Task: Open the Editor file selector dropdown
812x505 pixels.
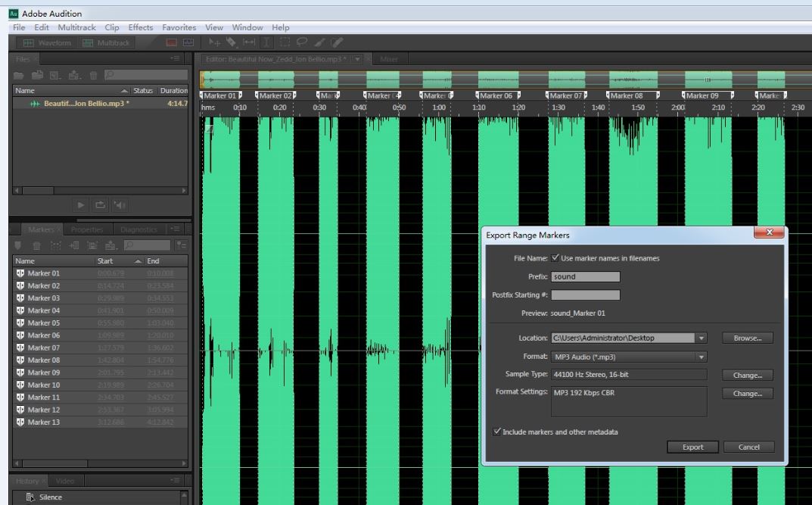Action: pos(356,59)
